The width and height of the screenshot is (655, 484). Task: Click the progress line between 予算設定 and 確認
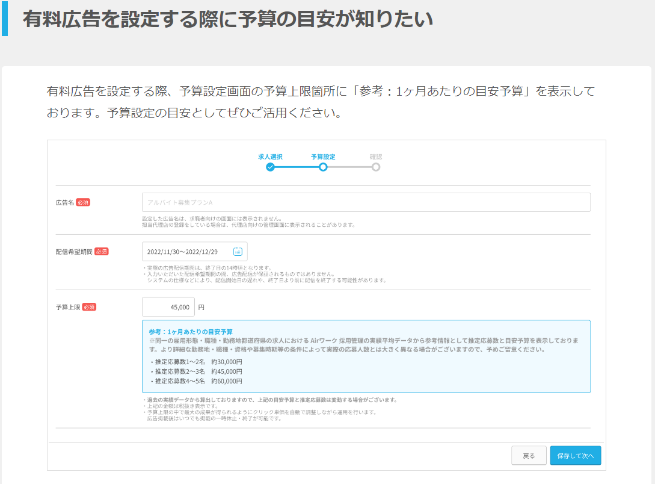pos(349,167)
